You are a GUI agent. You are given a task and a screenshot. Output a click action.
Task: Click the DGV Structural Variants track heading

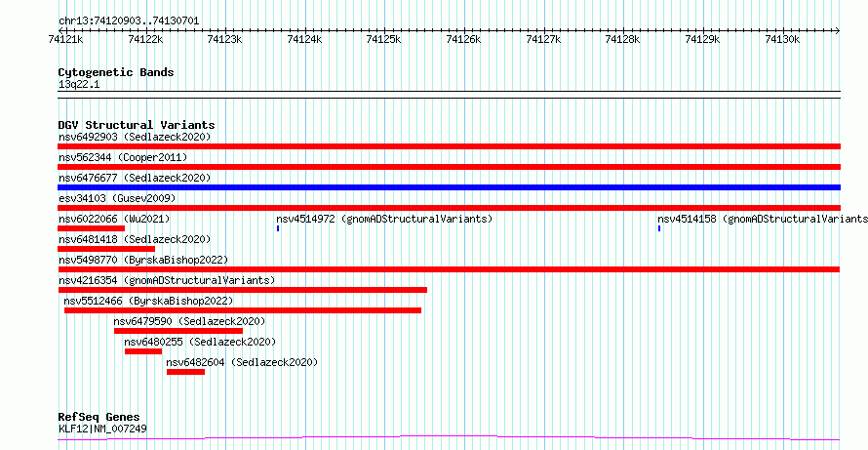point(137,125)
